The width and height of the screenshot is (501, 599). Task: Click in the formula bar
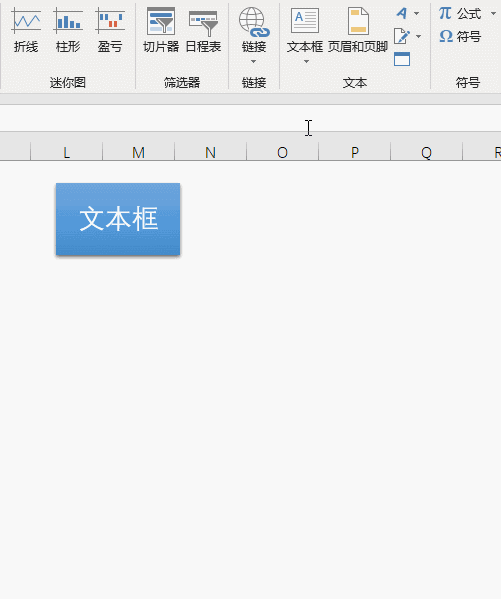[250, 118]
